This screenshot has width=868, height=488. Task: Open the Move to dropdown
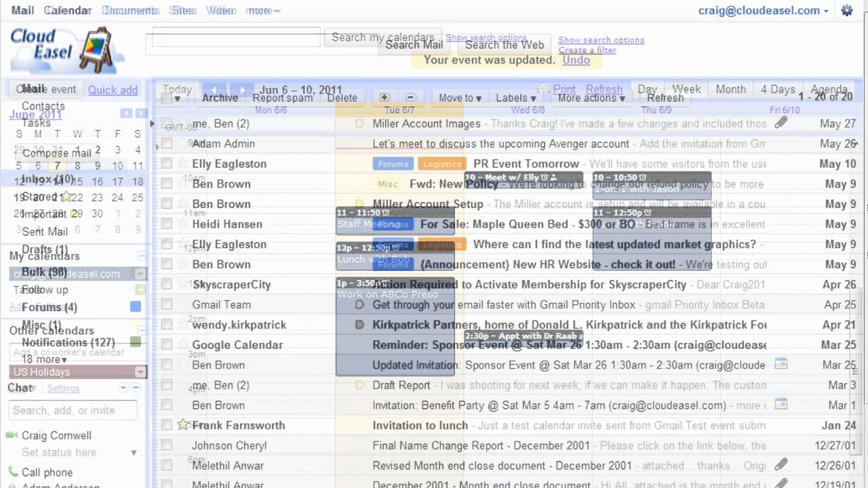[x=460, y=98]
